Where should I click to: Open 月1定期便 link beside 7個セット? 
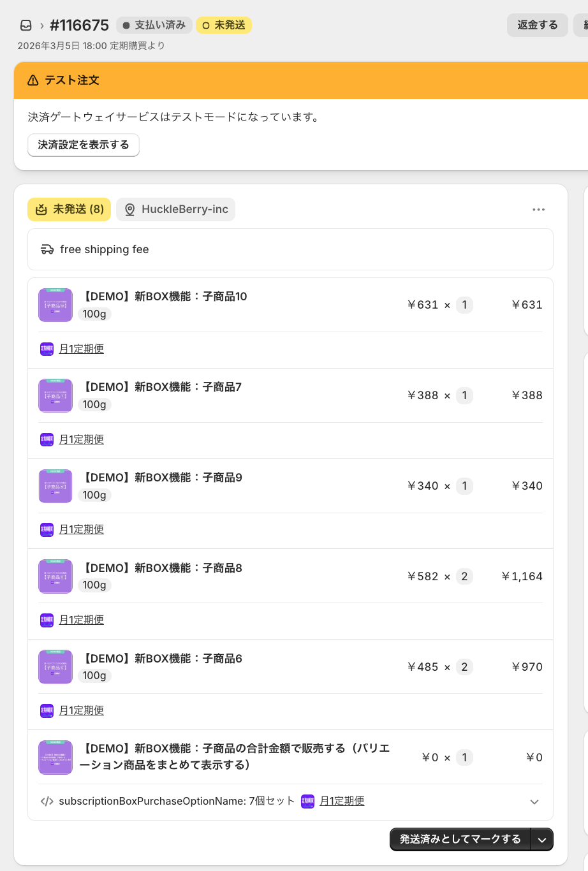click(x=342, y=801)
